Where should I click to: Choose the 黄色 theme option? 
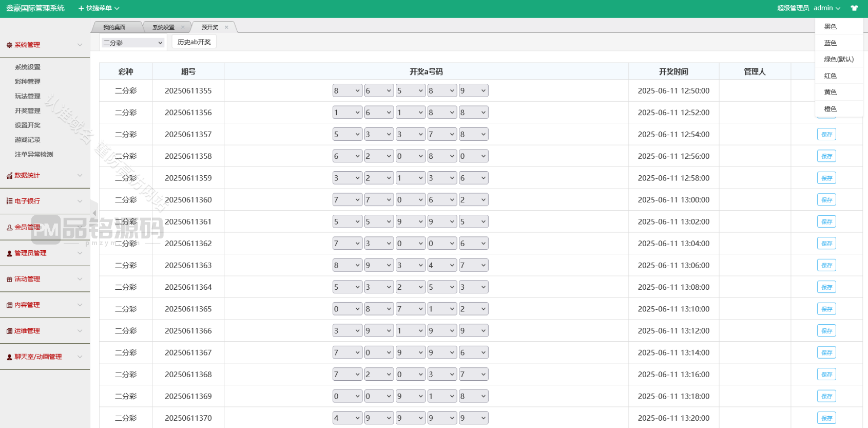(x=839, y=92)
